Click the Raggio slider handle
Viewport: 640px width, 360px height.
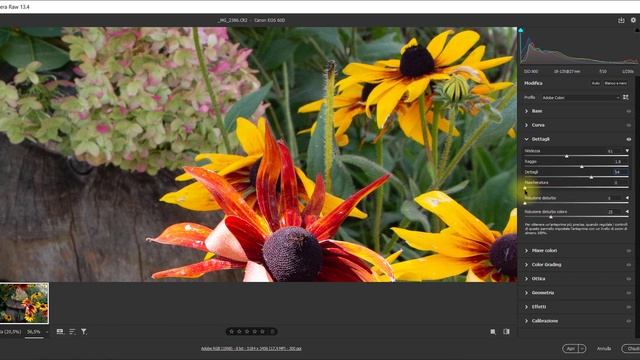click(582, 167)
